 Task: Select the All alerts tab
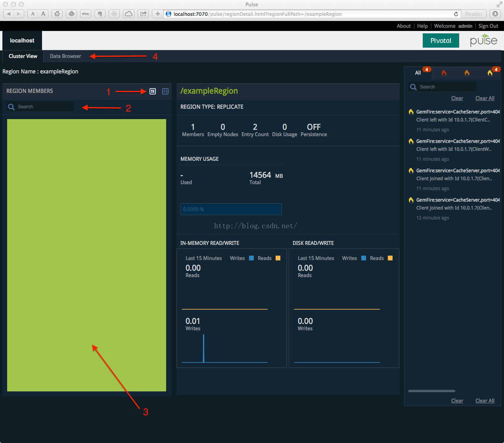[x=418, y=73]
